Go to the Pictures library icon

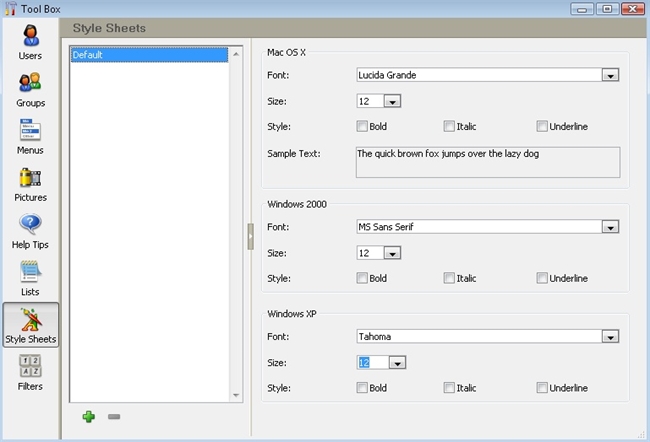pos(30,178)
